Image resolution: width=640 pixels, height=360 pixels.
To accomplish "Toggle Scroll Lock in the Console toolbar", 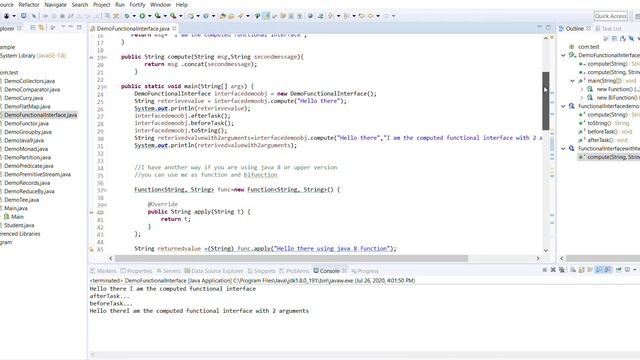I will [581, 270].
